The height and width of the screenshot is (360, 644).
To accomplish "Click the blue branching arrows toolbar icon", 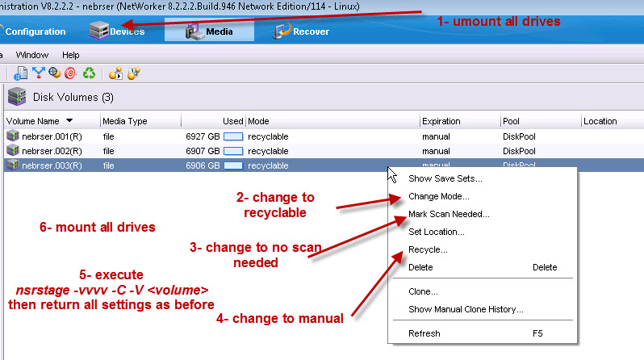I will (x=38, y=73).
